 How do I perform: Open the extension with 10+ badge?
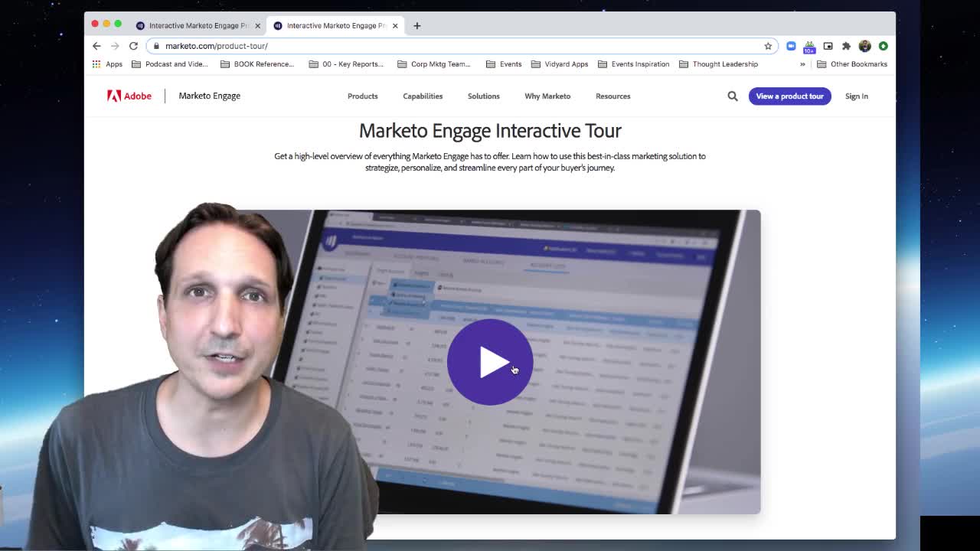tap(809, 47)
